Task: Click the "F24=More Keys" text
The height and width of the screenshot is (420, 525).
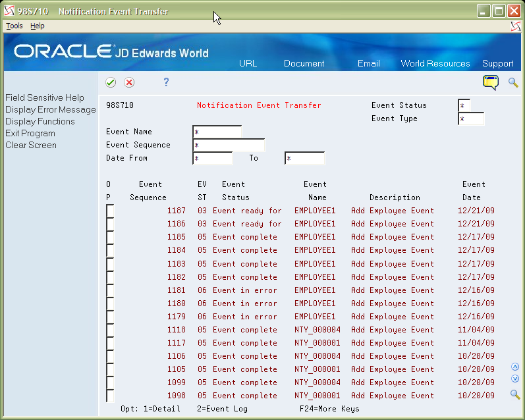Action: [329, 409]
